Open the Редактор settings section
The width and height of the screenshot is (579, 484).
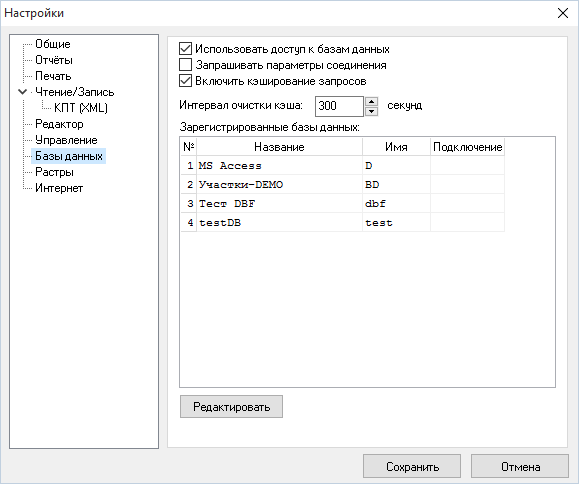point(59,124)
